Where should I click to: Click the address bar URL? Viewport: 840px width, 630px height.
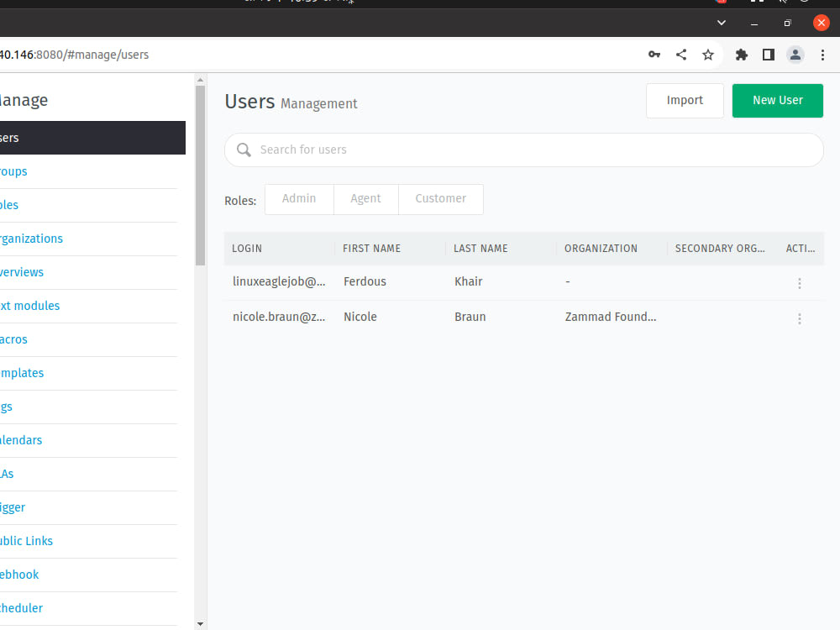pyautogui.click(x=75, y=55)
